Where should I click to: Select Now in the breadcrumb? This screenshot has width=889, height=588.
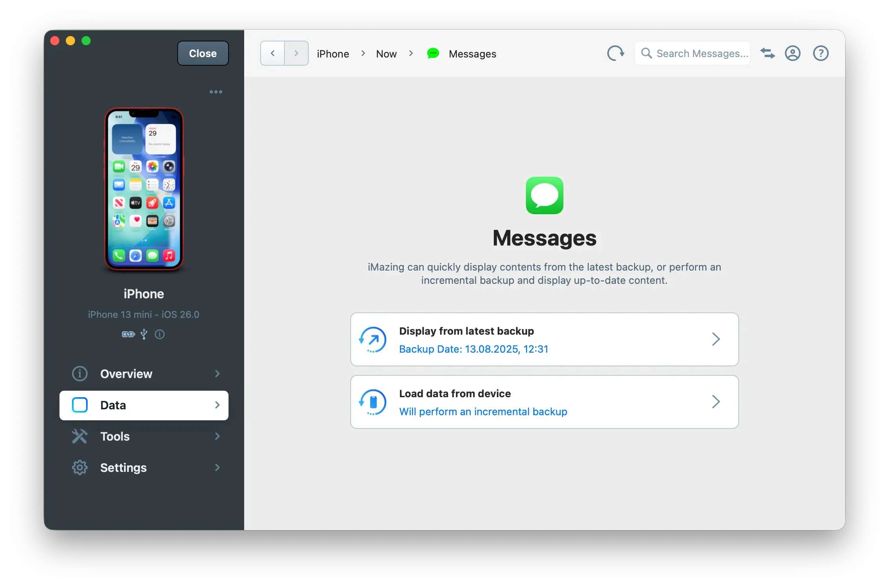pyautogui.click(x=386, y=54)
